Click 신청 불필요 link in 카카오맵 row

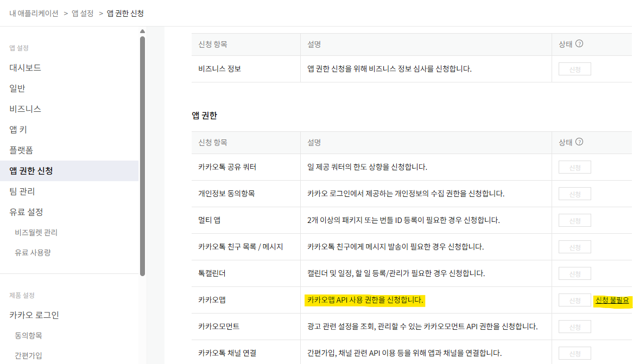click(x=612, y=300)
